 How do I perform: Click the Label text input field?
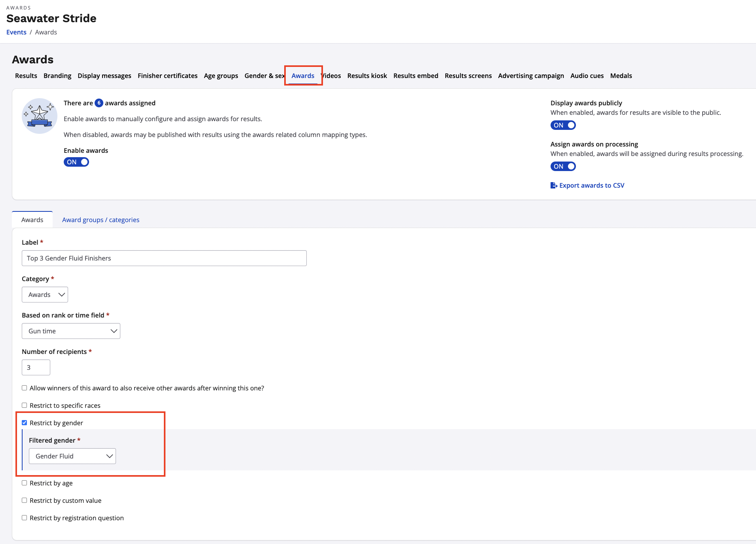(164, 258)
